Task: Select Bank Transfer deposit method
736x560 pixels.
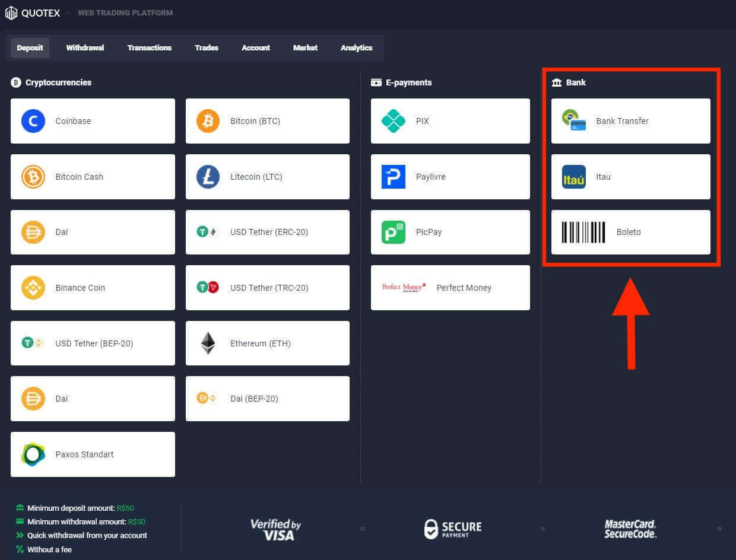Action: [630, 121]
